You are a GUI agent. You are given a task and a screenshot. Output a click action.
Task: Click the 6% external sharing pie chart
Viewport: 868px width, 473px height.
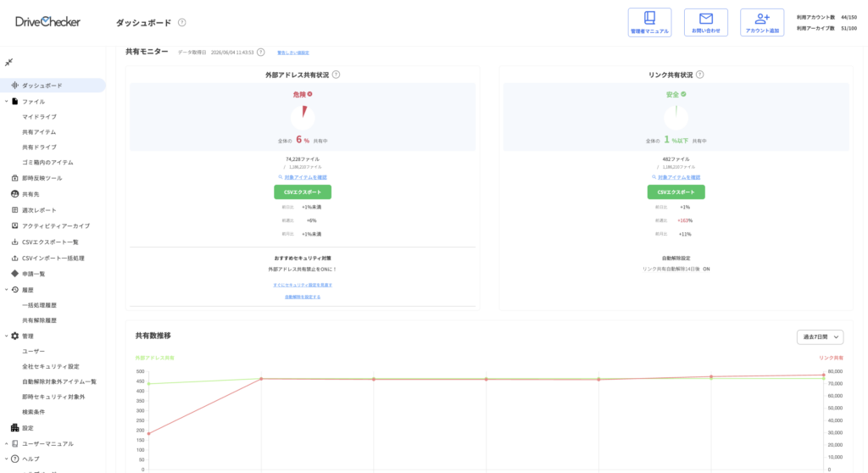(x=303, y=117)
